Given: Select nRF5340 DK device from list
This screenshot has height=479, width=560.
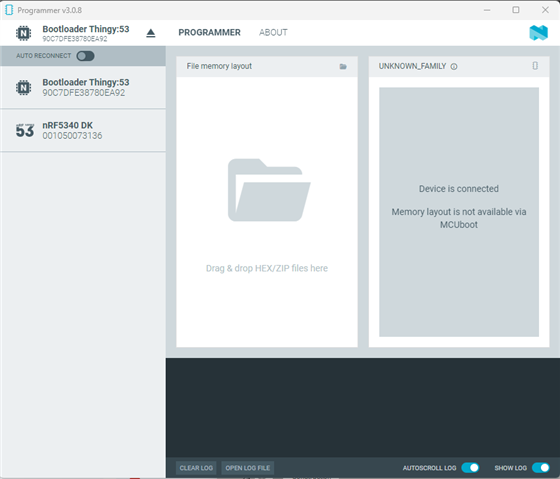Looking at the screenshot, I should pyautogui.click(x=83, y=131).
